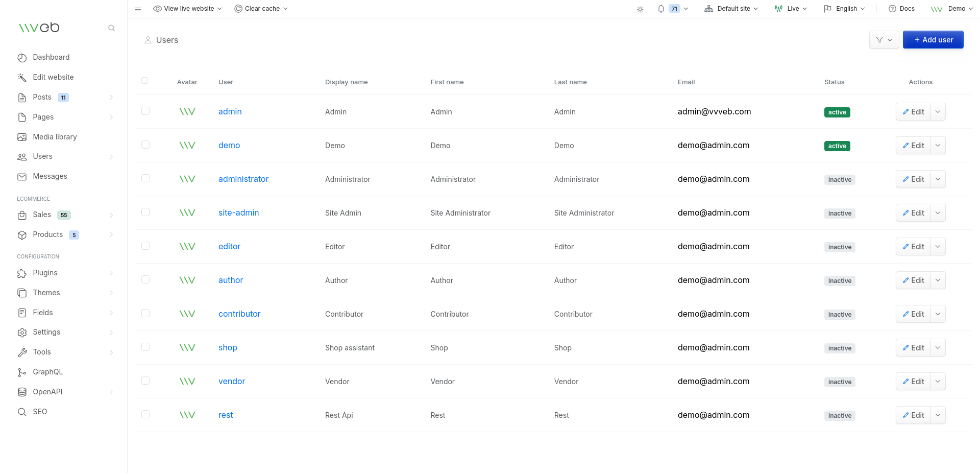This screenshot has height=473, width=980.
Task: Open Media library in the sidebar
Action: click(x=55, y=137)
